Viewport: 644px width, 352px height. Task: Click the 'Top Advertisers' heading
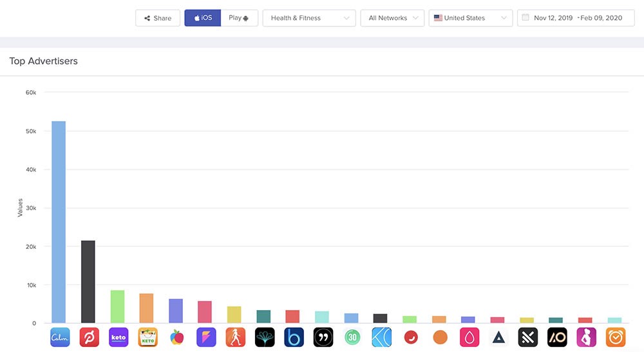tap(44, 61)
